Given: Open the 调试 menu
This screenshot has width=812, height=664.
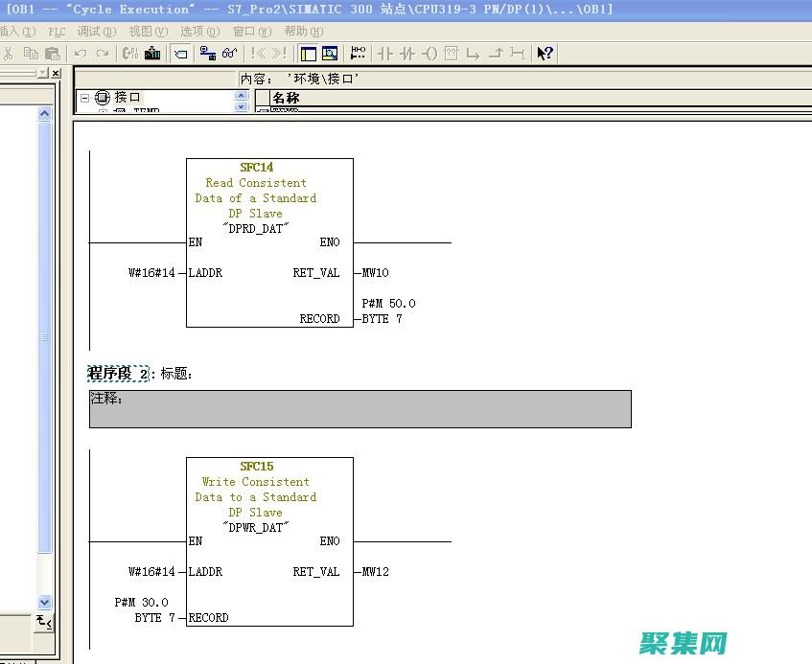Looking at the screenshot, I should pyautogui.click(x=95, y=32).
